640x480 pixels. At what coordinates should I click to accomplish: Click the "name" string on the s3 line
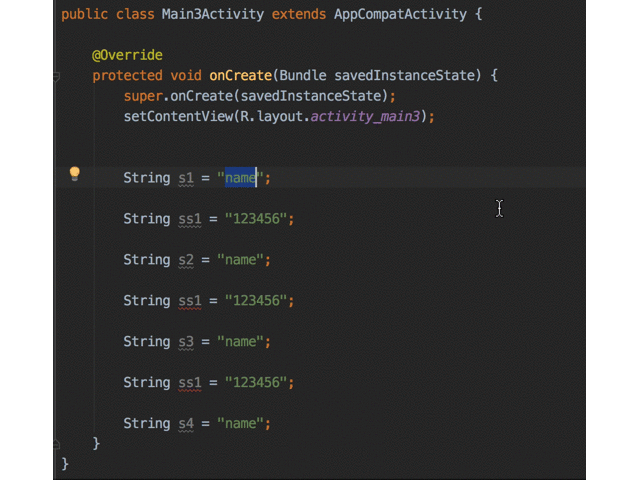(240, 342)
